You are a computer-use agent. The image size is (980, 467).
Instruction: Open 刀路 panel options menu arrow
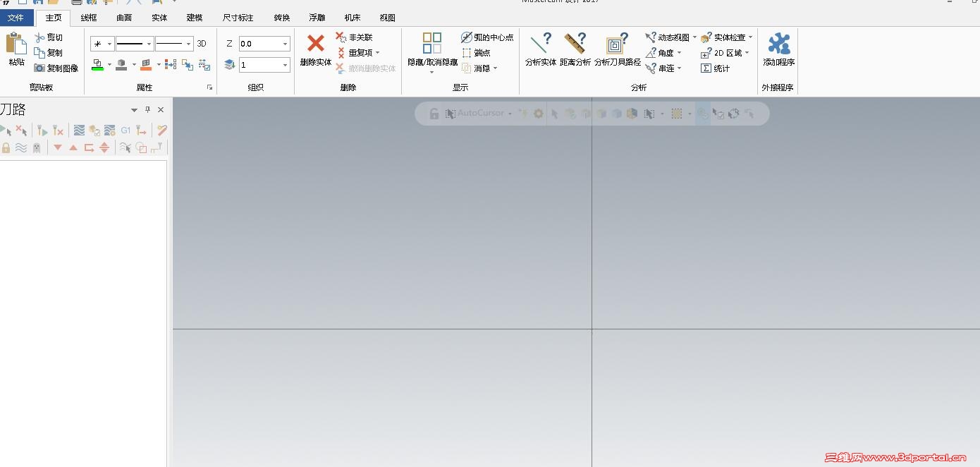coord(134,109)
